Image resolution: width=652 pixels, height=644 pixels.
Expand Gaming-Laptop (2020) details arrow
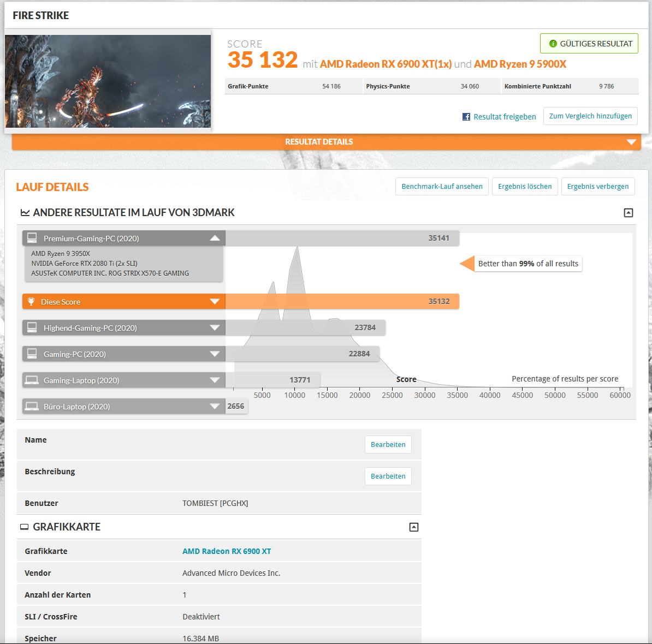point(215,380)
